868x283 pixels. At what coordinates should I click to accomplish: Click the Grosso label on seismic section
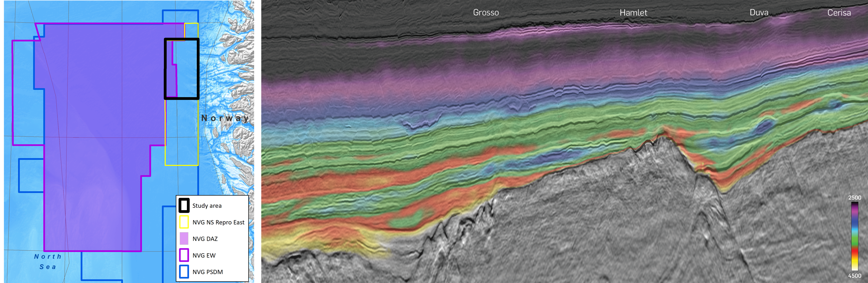pyautogui.click(x=485, y=12)
